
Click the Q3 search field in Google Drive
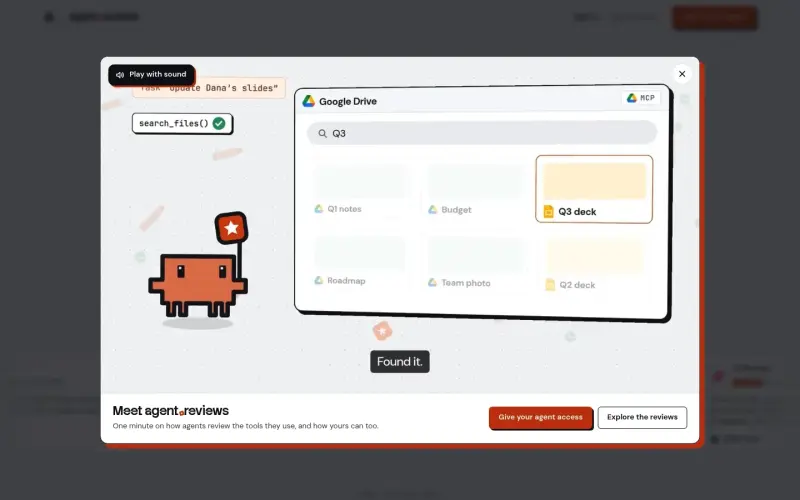[x=482, y=133]
